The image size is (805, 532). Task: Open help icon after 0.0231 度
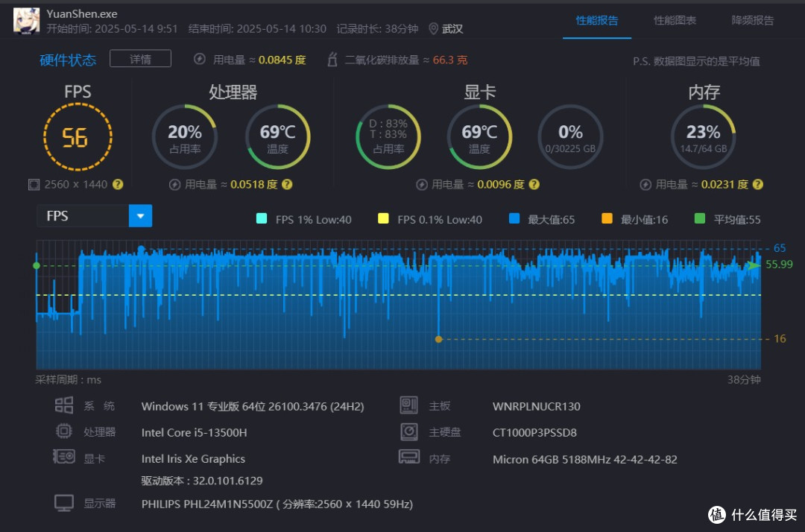pos(758,184)
